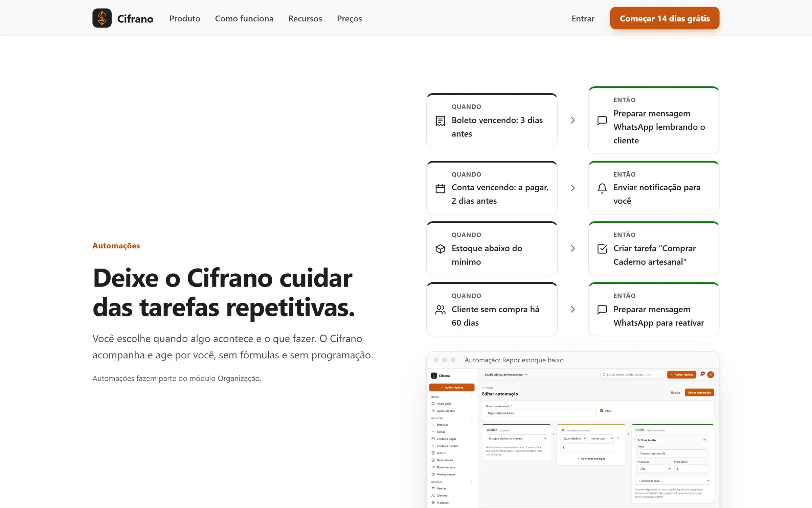Click the Excluir link in automation editor
The image size is (812, 508).
tap(676, 393)
